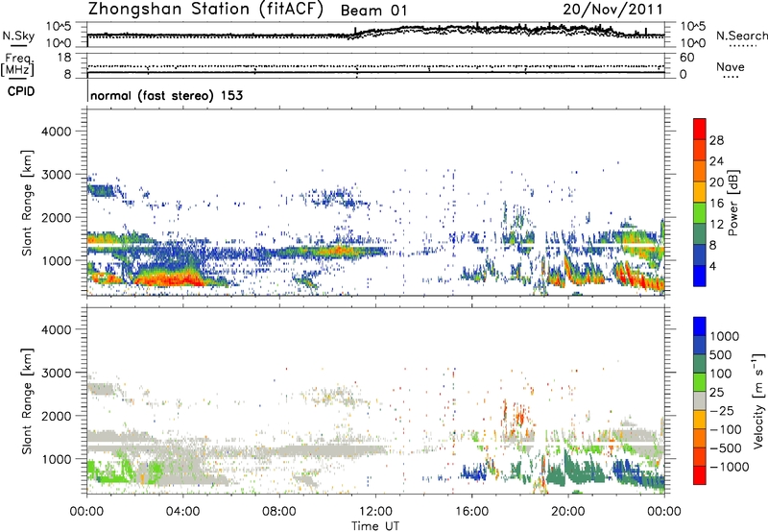Click the normal (fast stereo) 153 text

pos(166,95)
